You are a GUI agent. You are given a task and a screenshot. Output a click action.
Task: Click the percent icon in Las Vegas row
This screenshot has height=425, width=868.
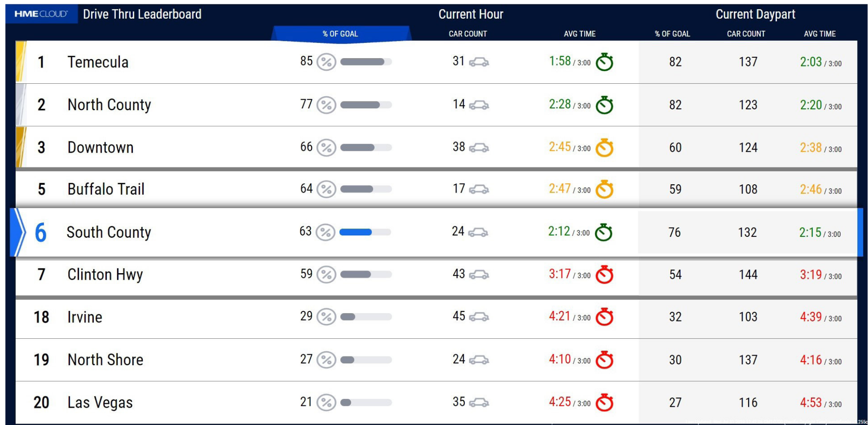326,402
